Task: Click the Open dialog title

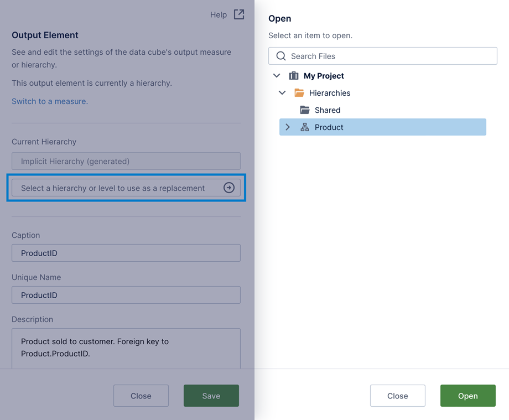Action: [x=279, y=18]
